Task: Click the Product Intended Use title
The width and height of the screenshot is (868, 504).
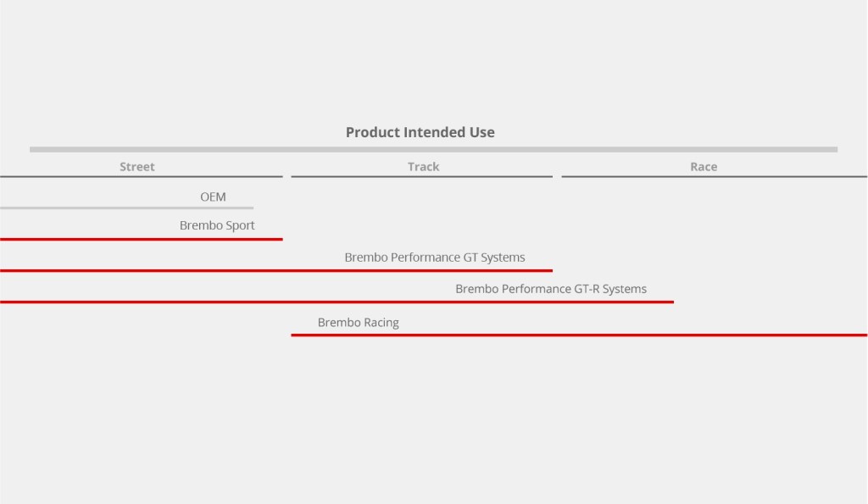Action: [x=420, y=132]
